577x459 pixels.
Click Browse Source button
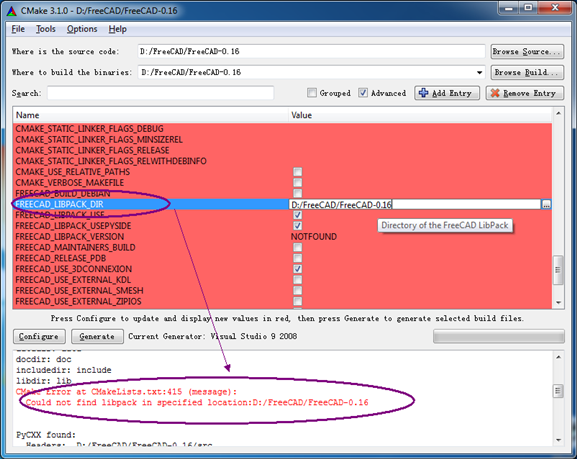pyautogui.click(x=527, y=52)
